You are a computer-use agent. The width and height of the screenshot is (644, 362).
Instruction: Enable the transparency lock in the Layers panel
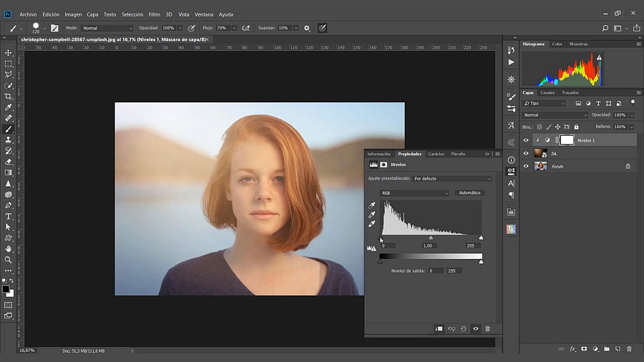point(539,127)
